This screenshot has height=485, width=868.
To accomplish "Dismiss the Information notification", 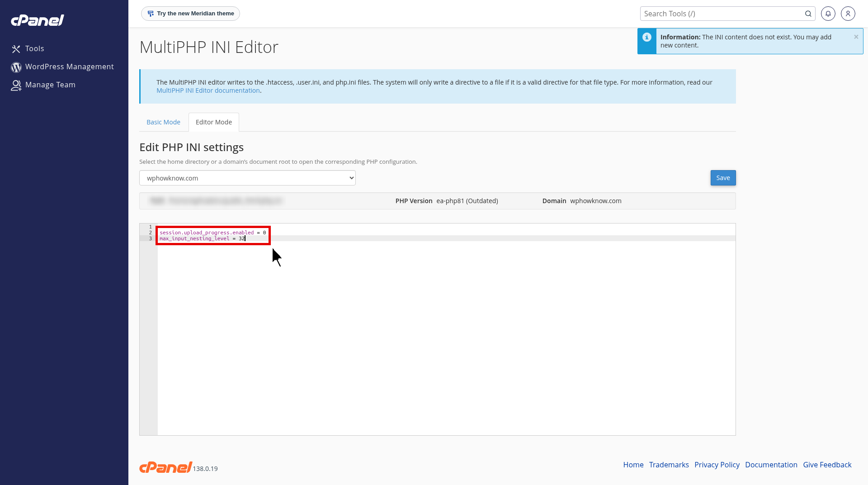I will tap(856, 37).
